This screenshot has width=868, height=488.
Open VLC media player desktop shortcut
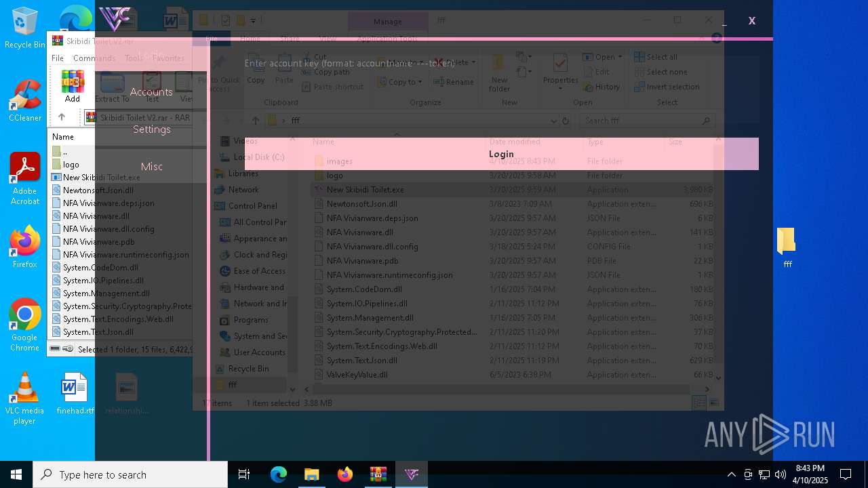tap(24, 399)
